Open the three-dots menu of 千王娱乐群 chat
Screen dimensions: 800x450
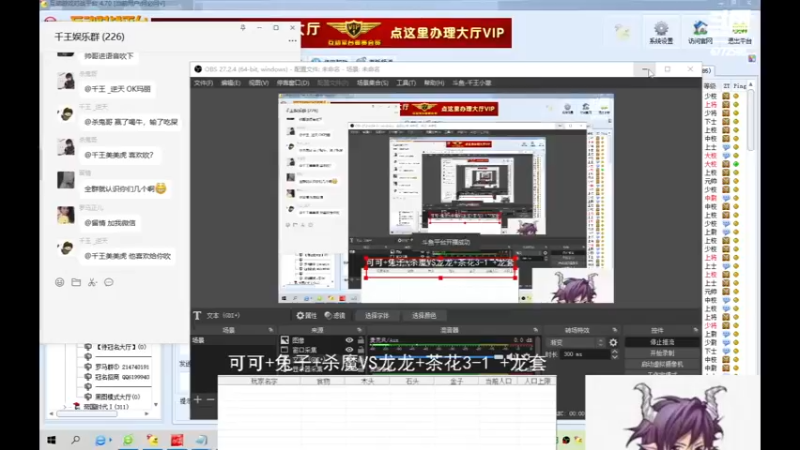click(x=292, y=40)
